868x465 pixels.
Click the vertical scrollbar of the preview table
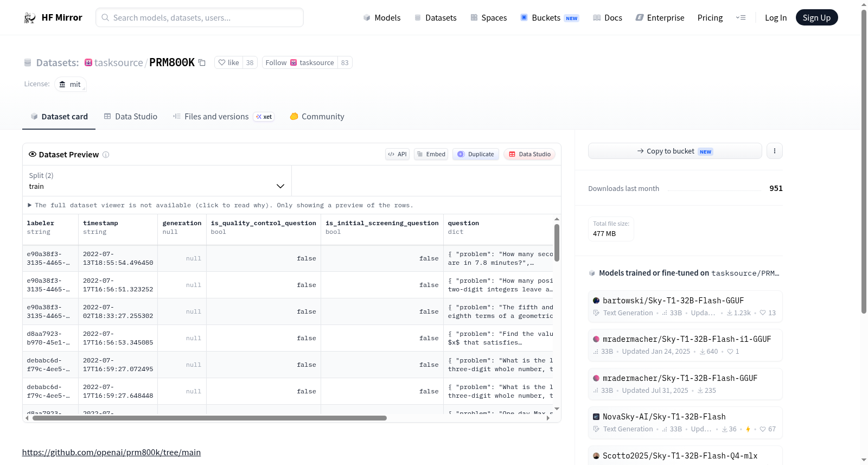[x=557, y=243]
